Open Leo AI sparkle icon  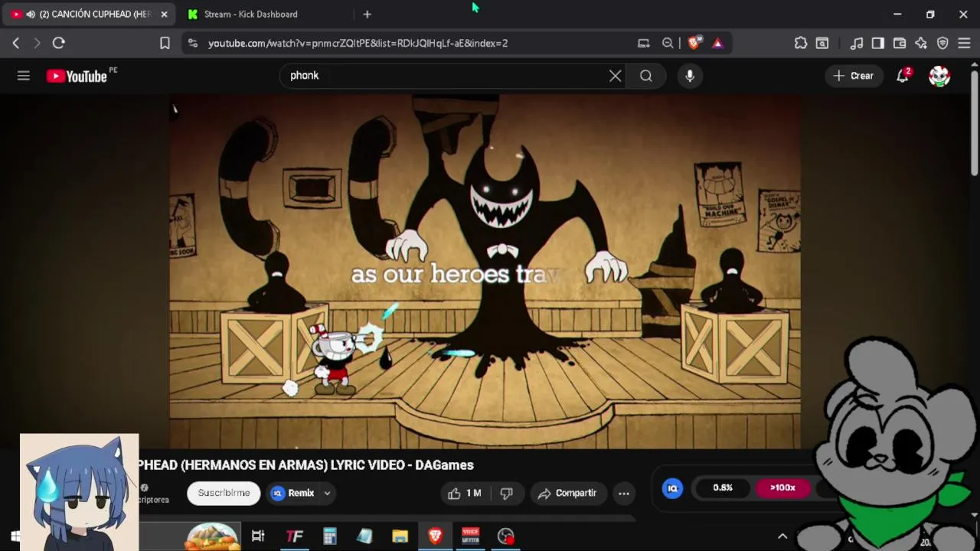[x=921, y=44]
